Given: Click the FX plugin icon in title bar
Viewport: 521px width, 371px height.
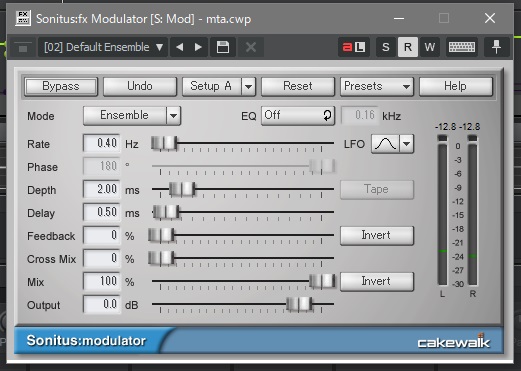Looking at the screenshot, I should click(23, 18).
